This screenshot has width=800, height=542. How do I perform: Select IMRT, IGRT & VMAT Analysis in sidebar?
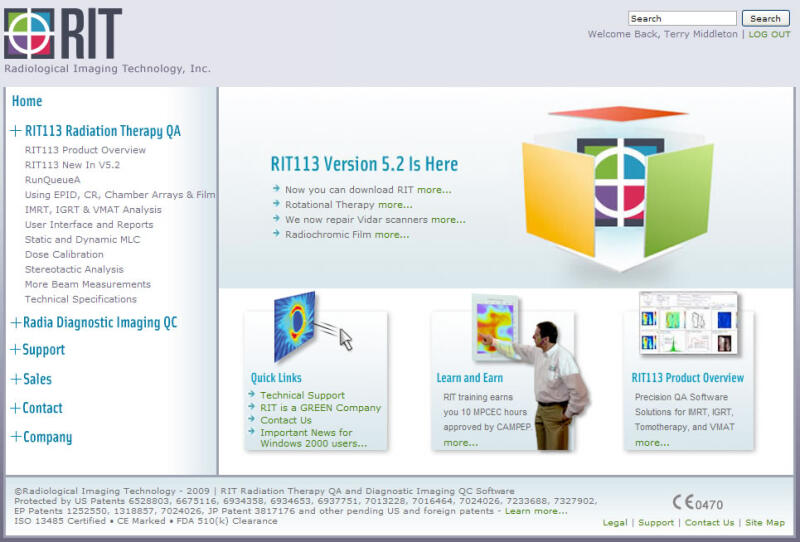(x=93, y=210)
